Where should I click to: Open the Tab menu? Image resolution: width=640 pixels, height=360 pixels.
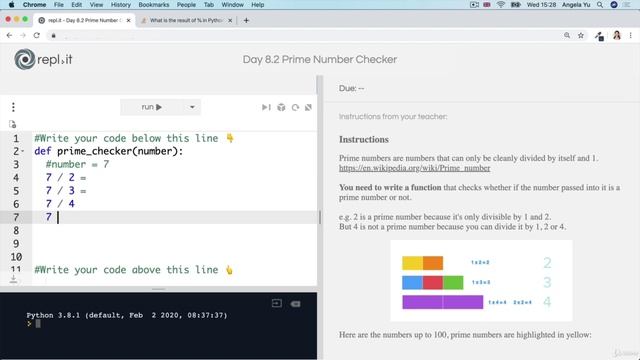[x=209, y=4]
